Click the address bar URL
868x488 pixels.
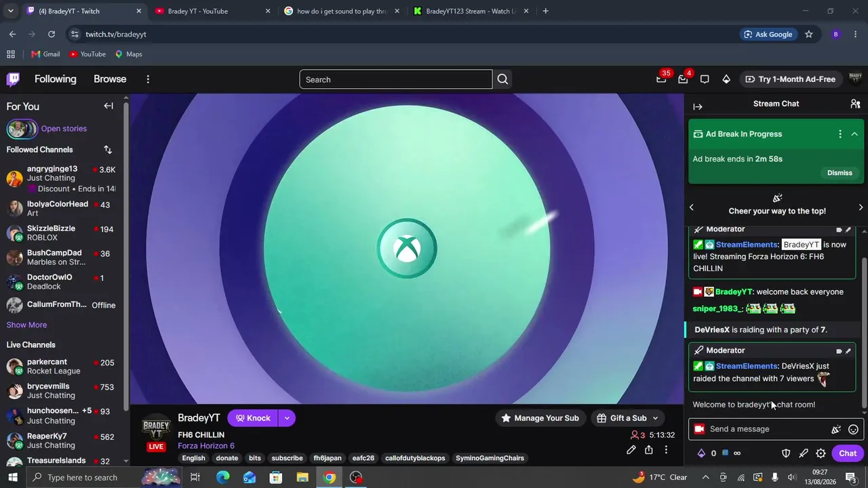pyautogui.click(x=116, y=35)
